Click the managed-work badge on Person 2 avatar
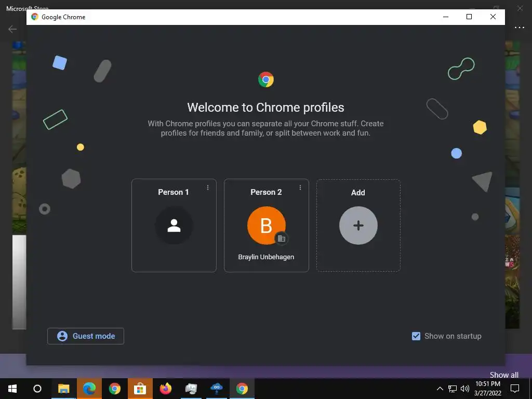 (x=281, y=238)
